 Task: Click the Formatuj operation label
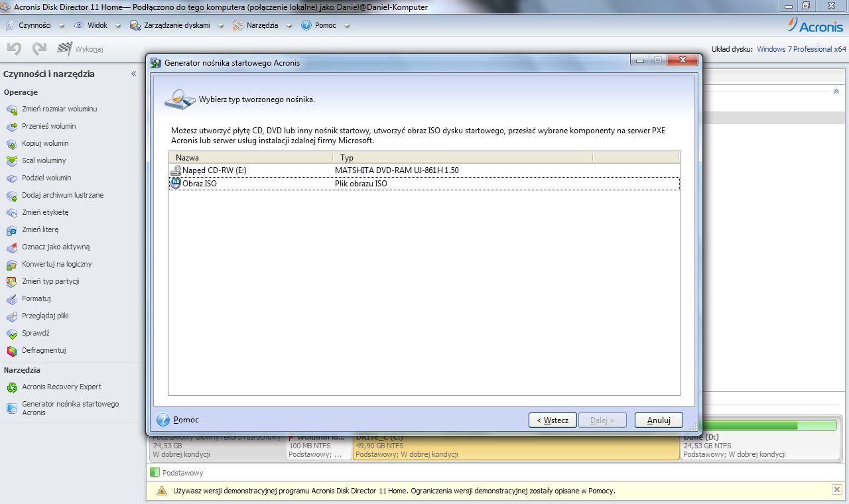click(x=36, y=298)
